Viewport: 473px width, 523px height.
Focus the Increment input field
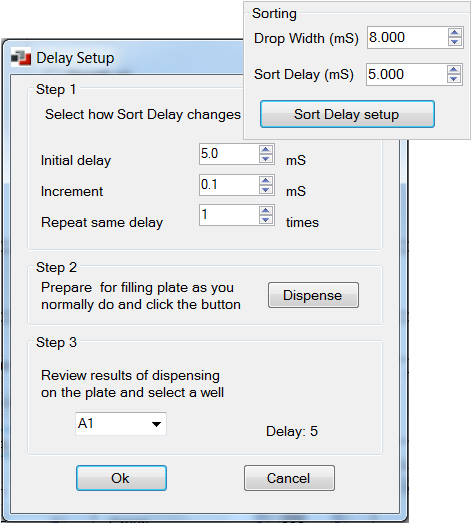[229, 185]
